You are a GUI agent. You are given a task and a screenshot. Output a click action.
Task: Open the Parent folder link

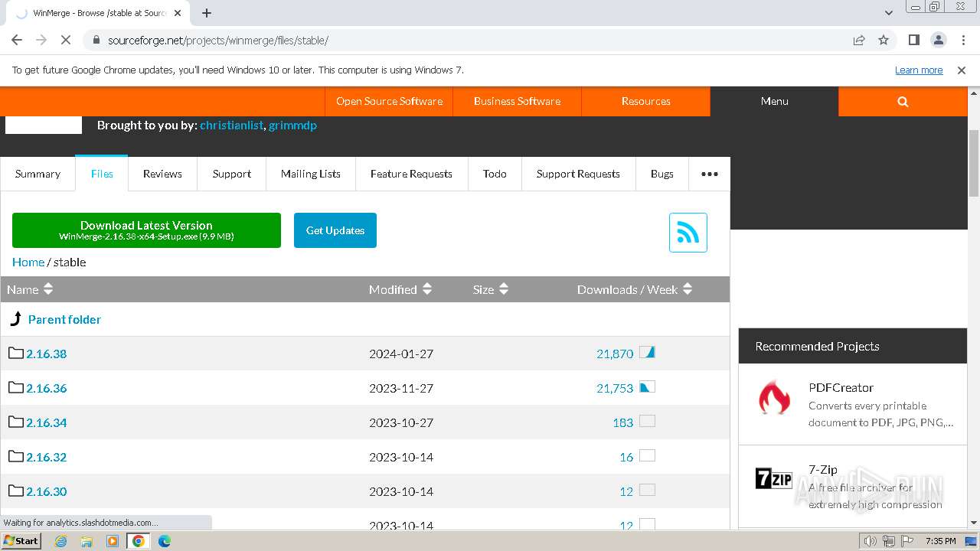click(x=64, y=319)
